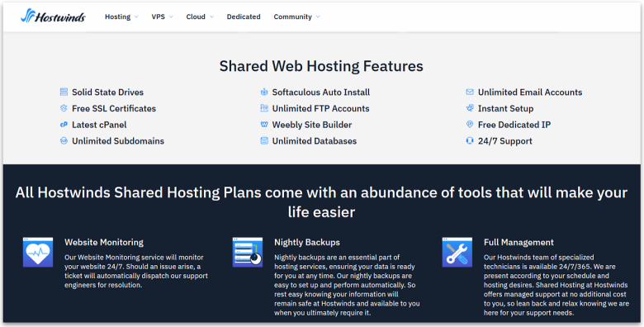Expand the Community menu chevron

(318, 17)
